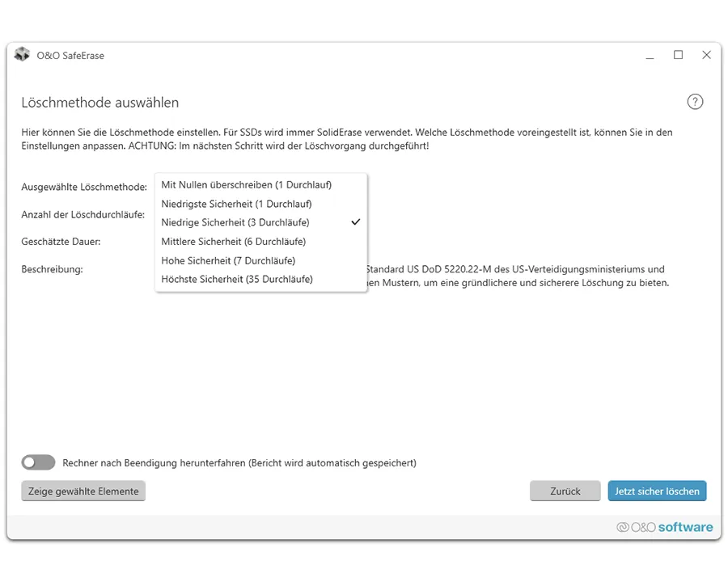Click the O&O SafeErase window title

(x=70, y=55)
